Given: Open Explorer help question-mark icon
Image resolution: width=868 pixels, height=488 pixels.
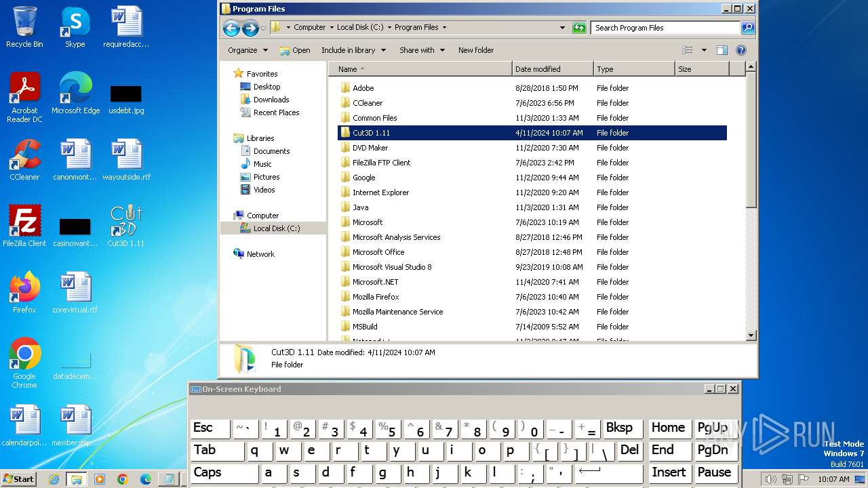Looking at the screenshot, I should 741,50.
